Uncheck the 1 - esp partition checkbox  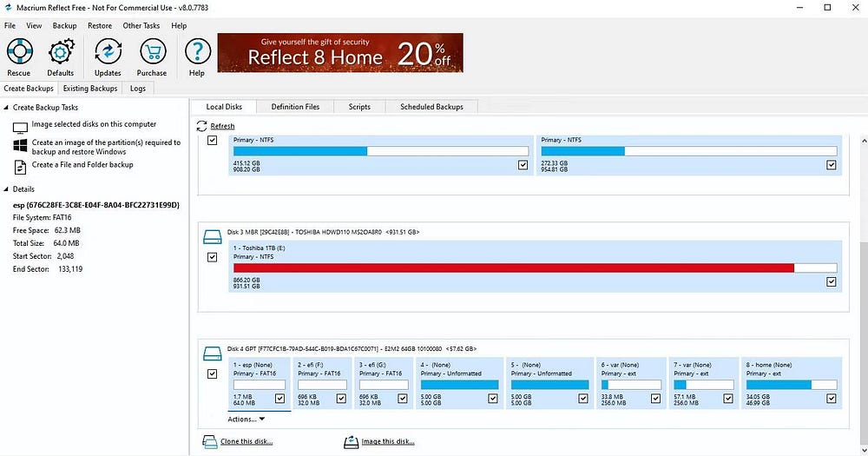pyautogui.click(x=279, y=399)
